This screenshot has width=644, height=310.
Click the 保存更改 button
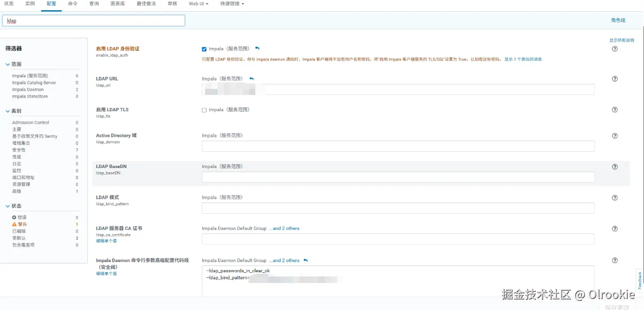point(617,307)
